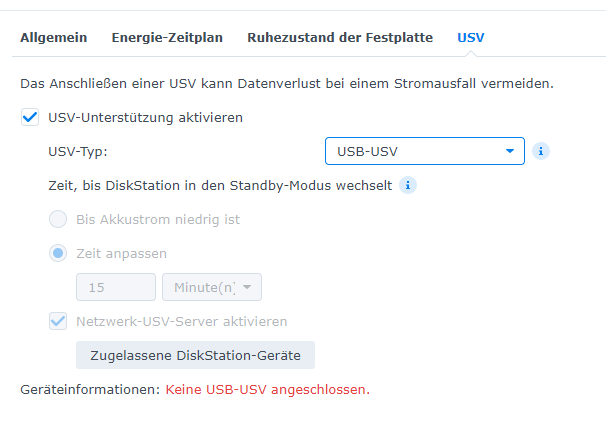Select the USV tab
This screenshot has width=606, height=438.
(471, 37)
